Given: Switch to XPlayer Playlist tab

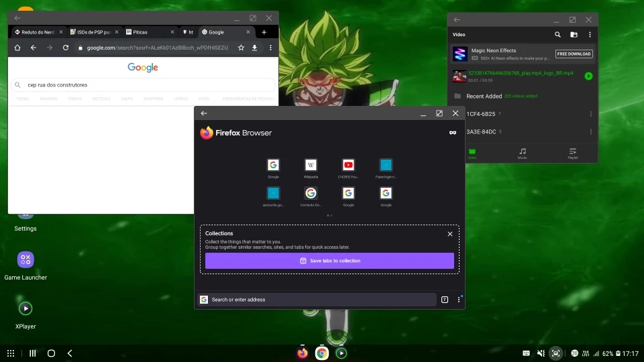Looking at the screenshot, I should [572, 154].
